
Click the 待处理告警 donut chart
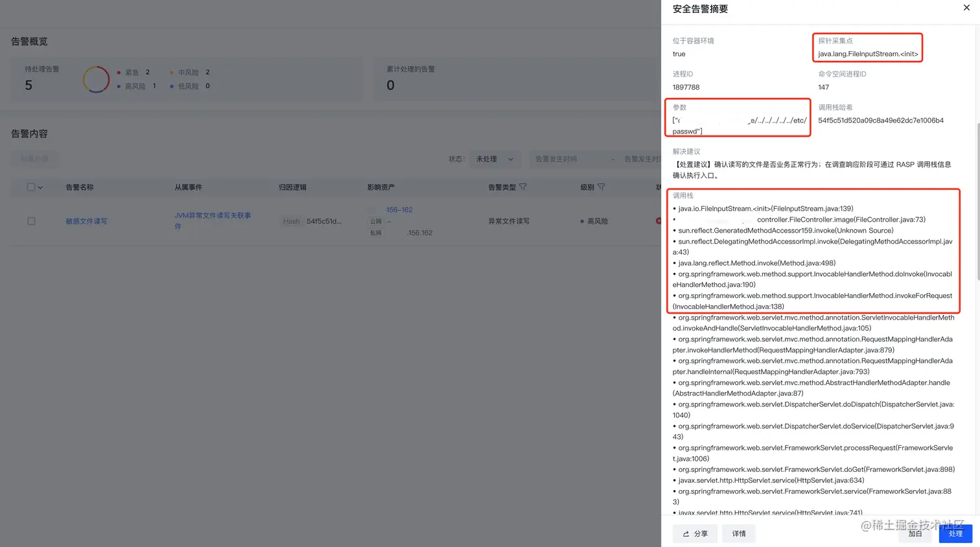(96, 79)
